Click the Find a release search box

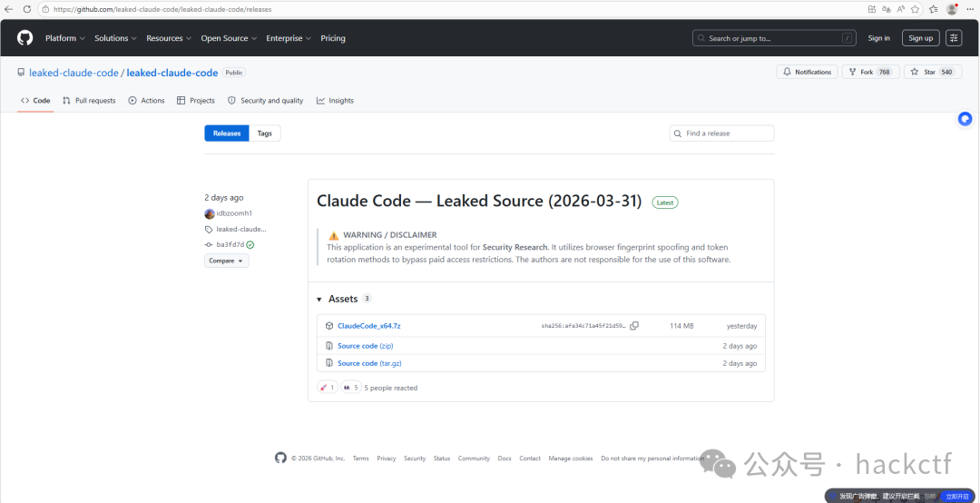tap(722, 133)
